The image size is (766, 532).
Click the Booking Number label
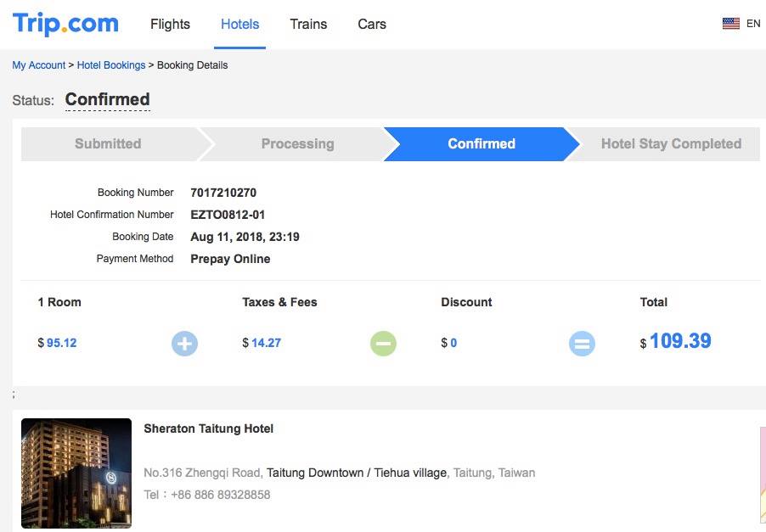coord(135,193)
